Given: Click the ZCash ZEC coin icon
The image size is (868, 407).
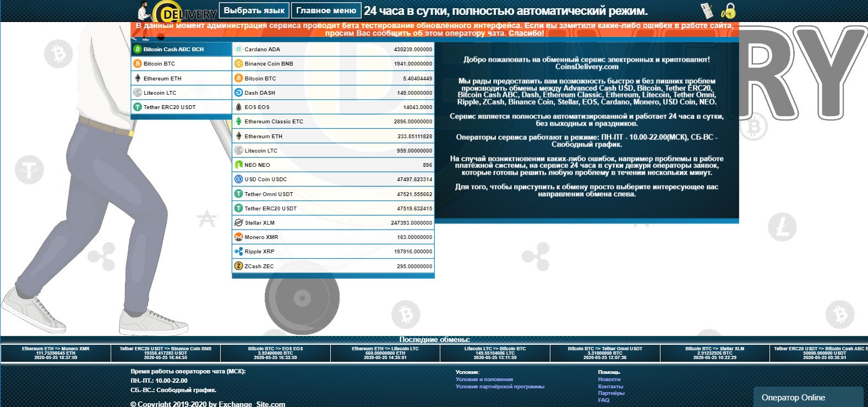Looking at the screenshot, I should [238, 266].
